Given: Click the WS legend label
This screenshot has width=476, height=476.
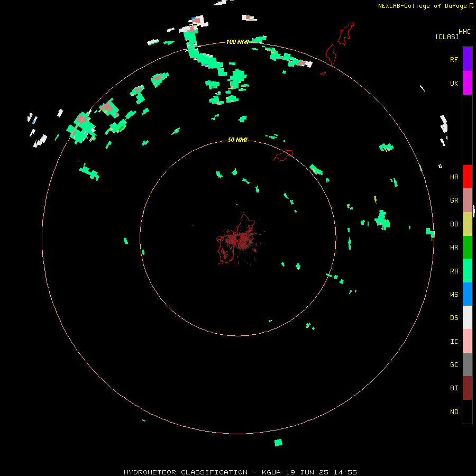Looking at the screenshot, I should (454, 294).
